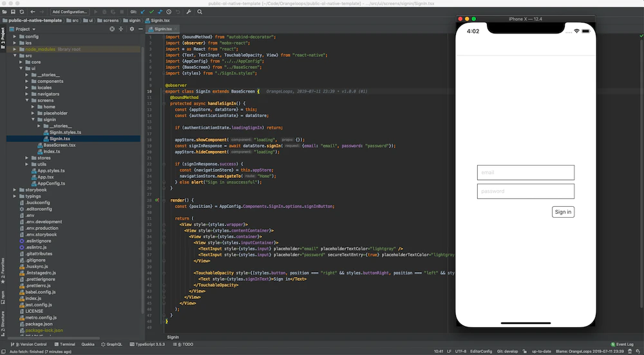This screenshot has width=644, height=355.
Task: Click the fold marker beside handleSignIn line
Action: [x=164, y=104]
